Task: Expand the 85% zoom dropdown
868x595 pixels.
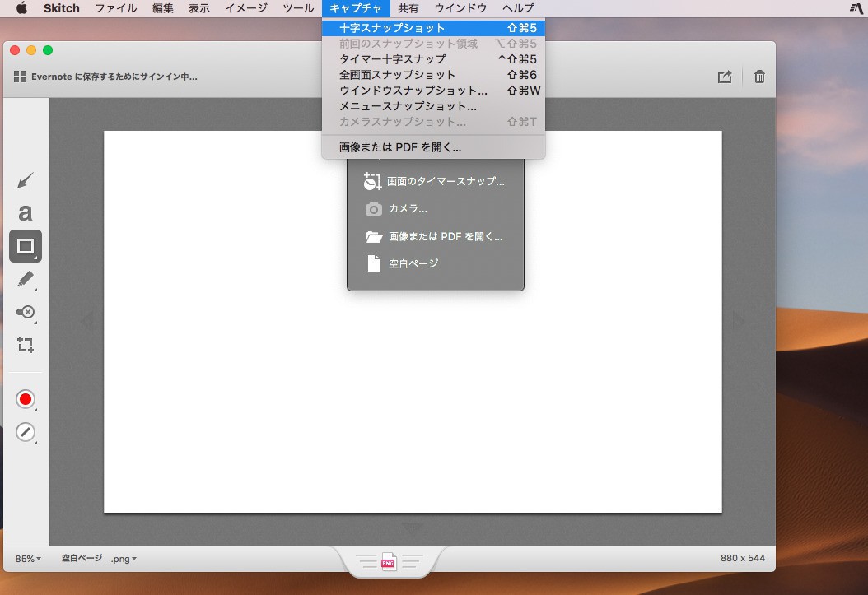Action: (x=27, y=559)
